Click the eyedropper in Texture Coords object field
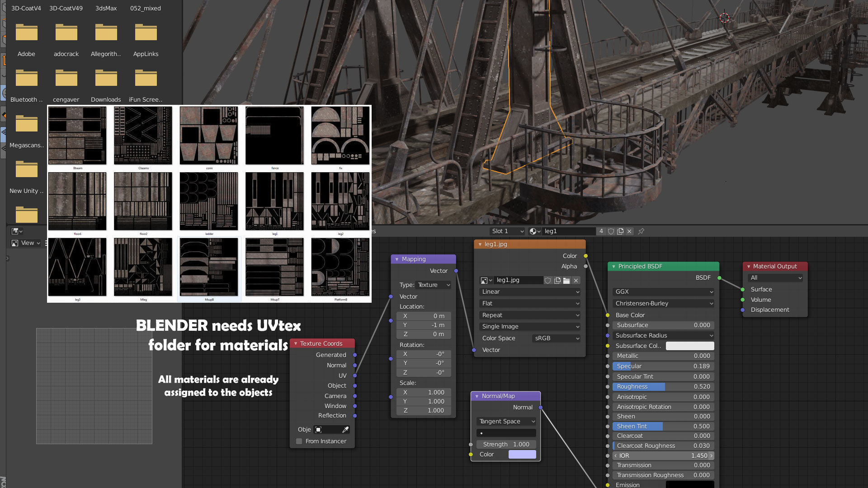This screenshot has height=488, width=868. [345, 430]
